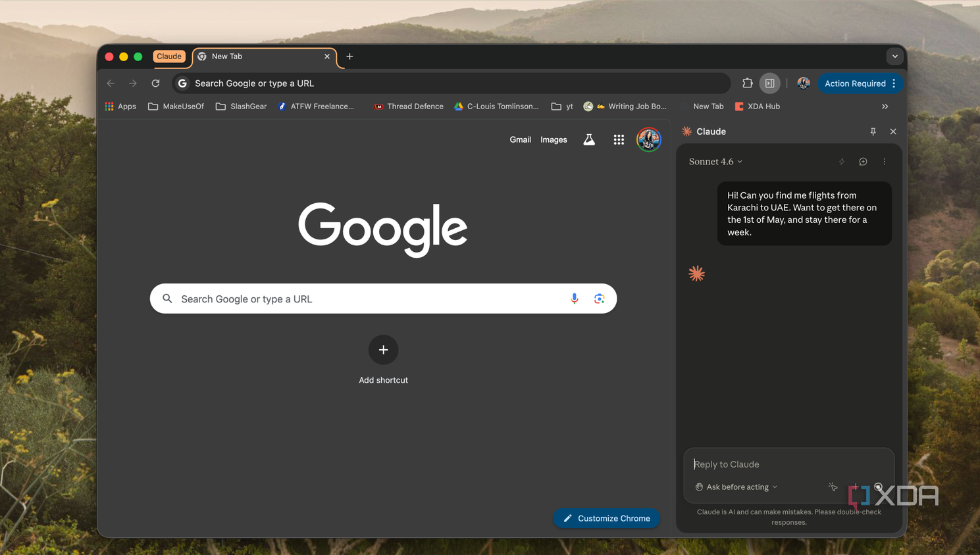Viewport: 980px width, 555px height.
Task: Click the magnifier icon in the Google search box
Action: tap(167, 299)
